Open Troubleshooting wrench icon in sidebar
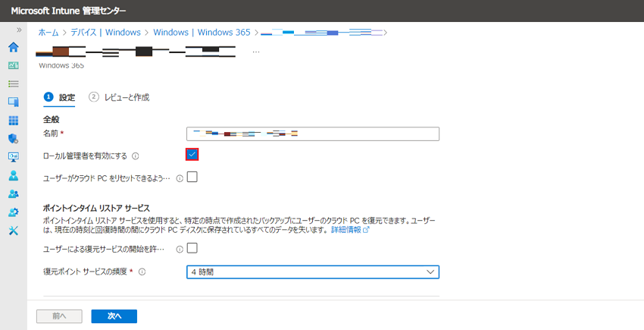644x330 pixels. (x=13, y=230)
